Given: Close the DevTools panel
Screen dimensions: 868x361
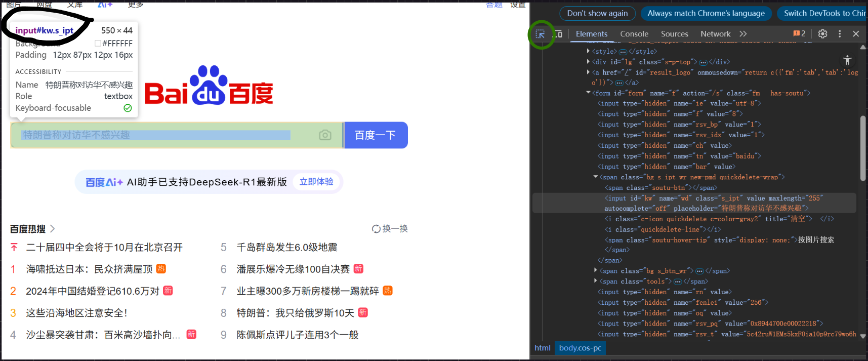Looking at the screenshot, I should coord(856,34).
